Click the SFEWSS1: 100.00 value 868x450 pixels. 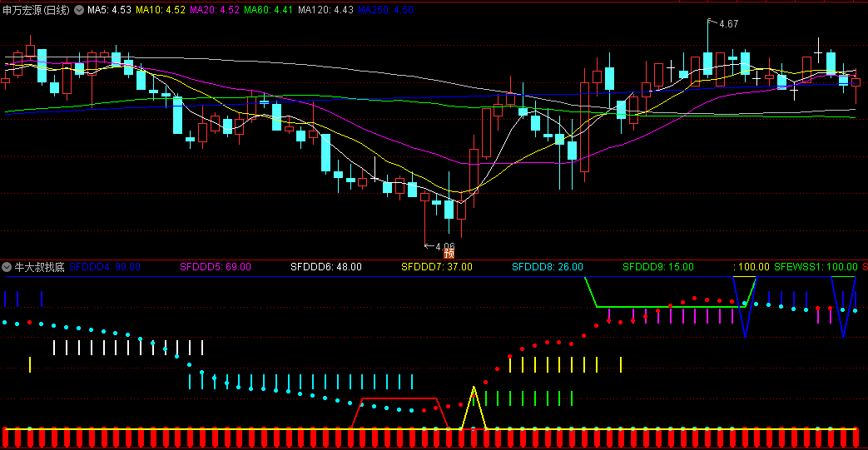coord(816,267)
